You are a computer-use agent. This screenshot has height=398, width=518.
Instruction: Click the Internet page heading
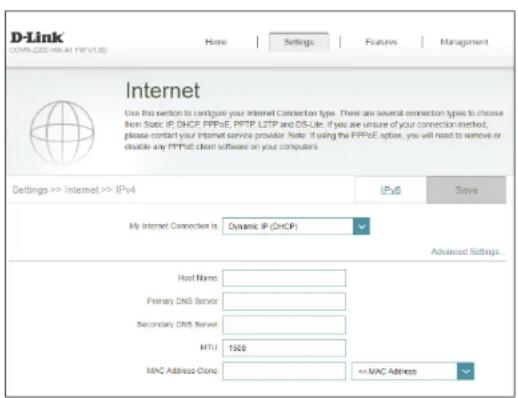[163, 90]
